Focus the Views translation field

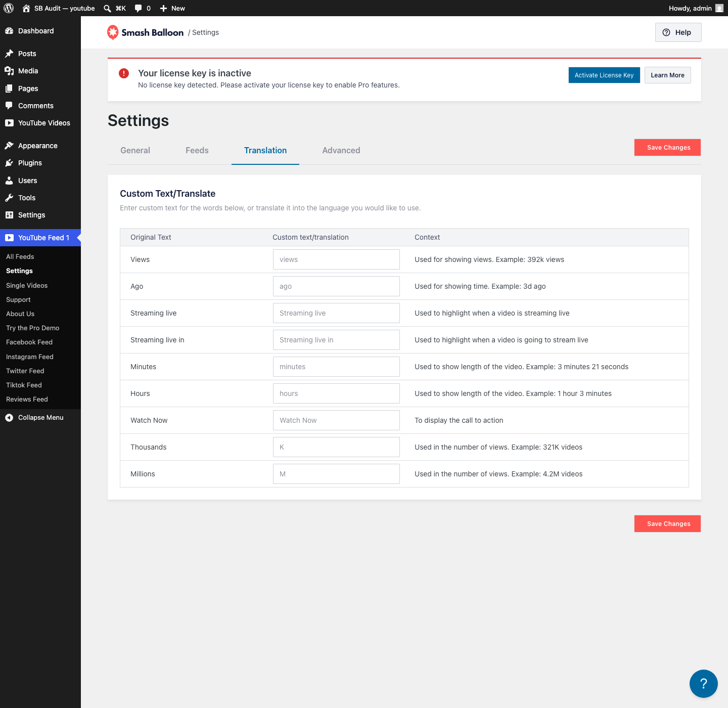pos(336,259)
